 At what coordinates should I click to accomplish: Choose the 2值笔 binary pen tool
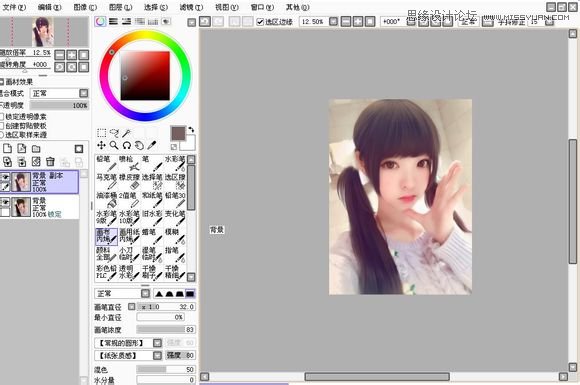pos(129,199)
